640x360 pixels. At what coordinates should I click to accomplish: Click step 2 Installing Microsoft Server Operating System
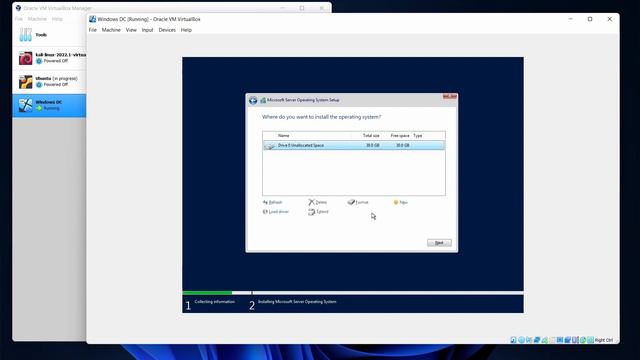tap(297, 302)
